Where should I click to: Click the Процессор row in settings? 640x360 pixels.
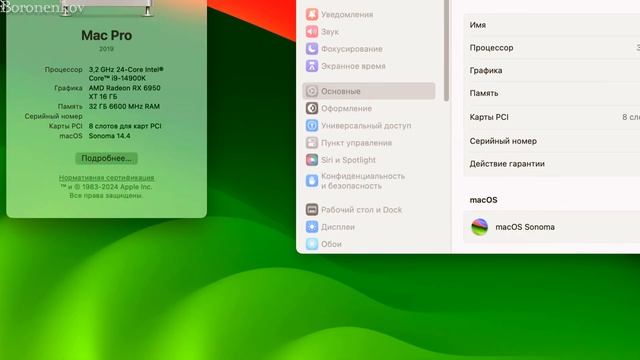click(x=552, y=48)
